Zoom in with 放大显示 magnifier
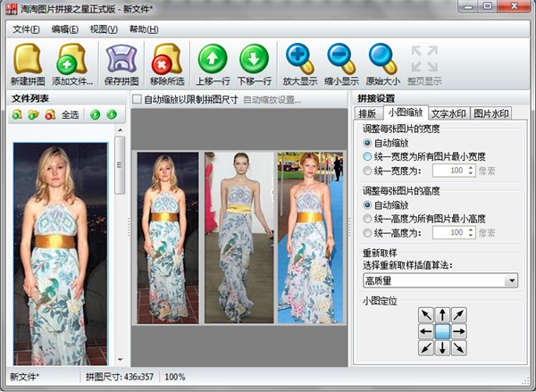536x392 pixels. pos(299,60)
